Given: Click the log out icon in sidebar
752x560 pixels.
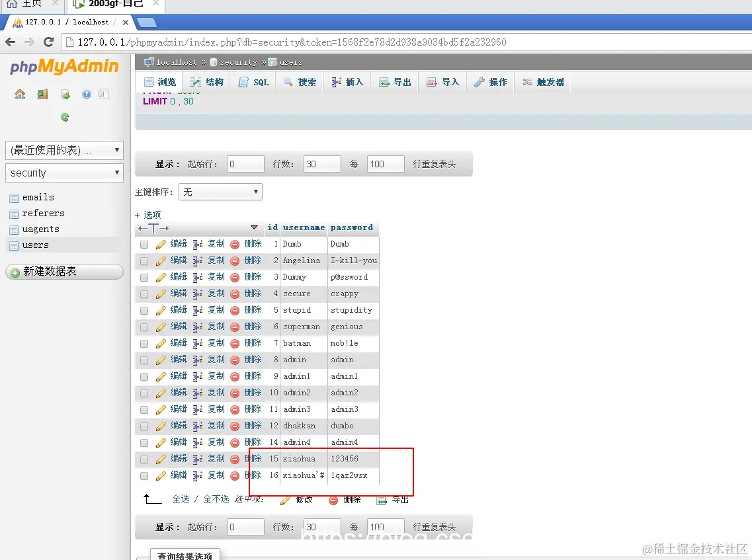Looking at the screenshot, I should 43,94.
